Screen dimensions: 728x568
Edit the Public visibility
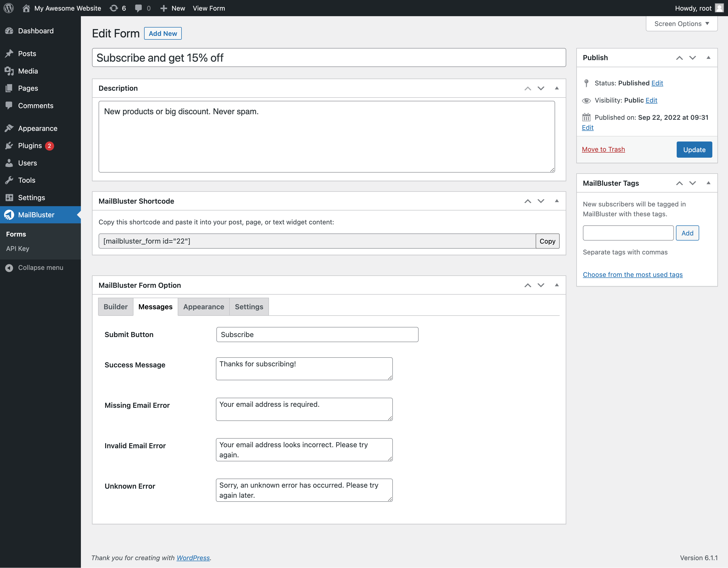click(x=651, y=100)
